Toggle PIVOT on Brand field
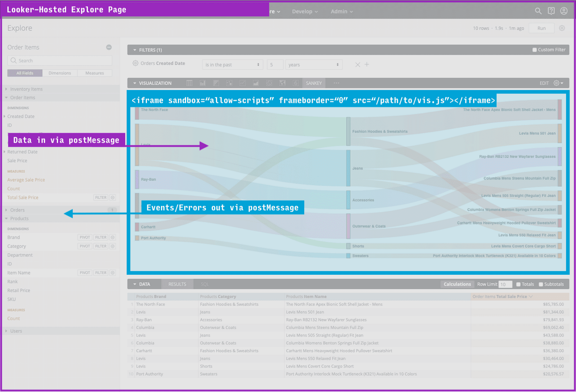The height and width of the screenshot is (392, 576). [x=85, y=237]
